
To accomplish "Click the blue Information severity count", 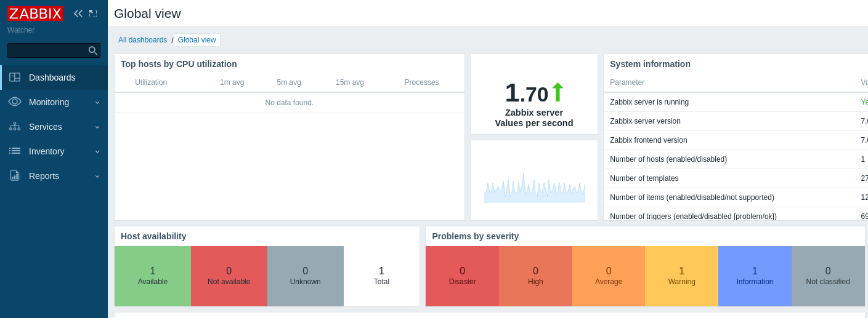I will point(755,271).
